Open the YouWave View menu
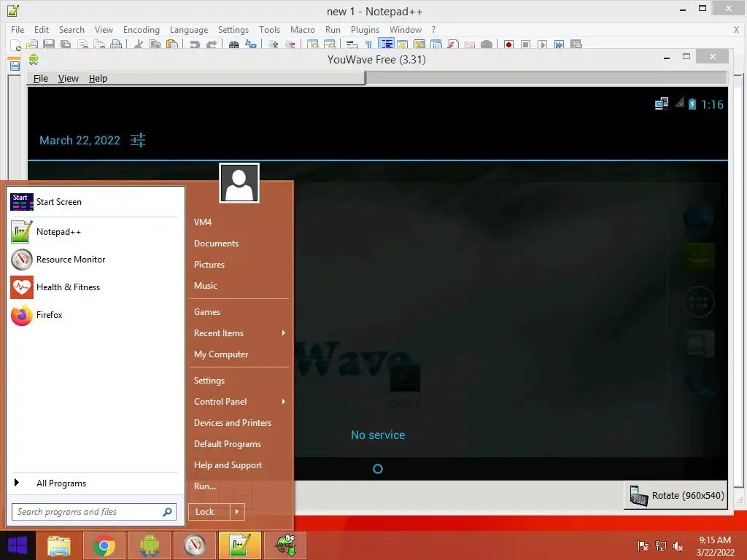The height and width of the screenshot is (560, 747). (68, 78)
